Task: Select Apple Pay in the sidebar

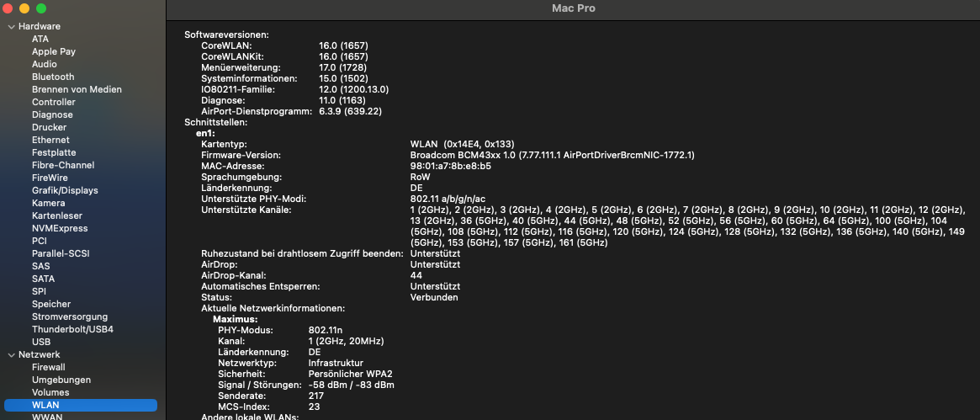Action: coord(54,51)
